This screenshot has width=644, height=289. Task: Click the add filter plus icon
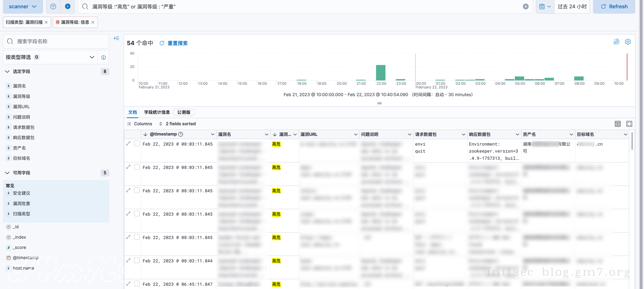click(68, 6)
